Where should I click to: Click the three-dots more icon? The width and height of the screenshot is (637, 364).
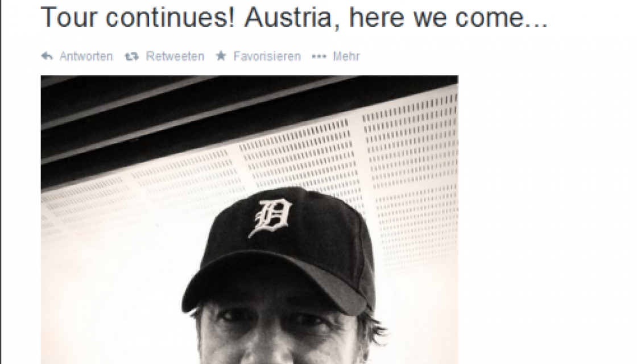(x=319, y=56)
